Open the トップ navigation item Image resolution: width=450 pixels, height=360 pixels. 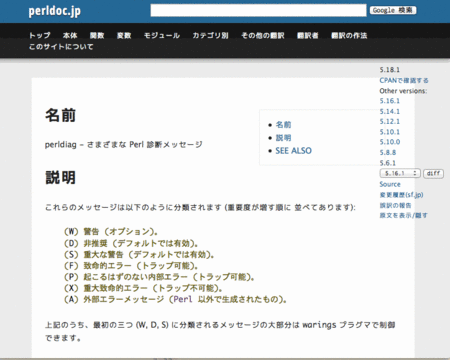tap(40, 35)
